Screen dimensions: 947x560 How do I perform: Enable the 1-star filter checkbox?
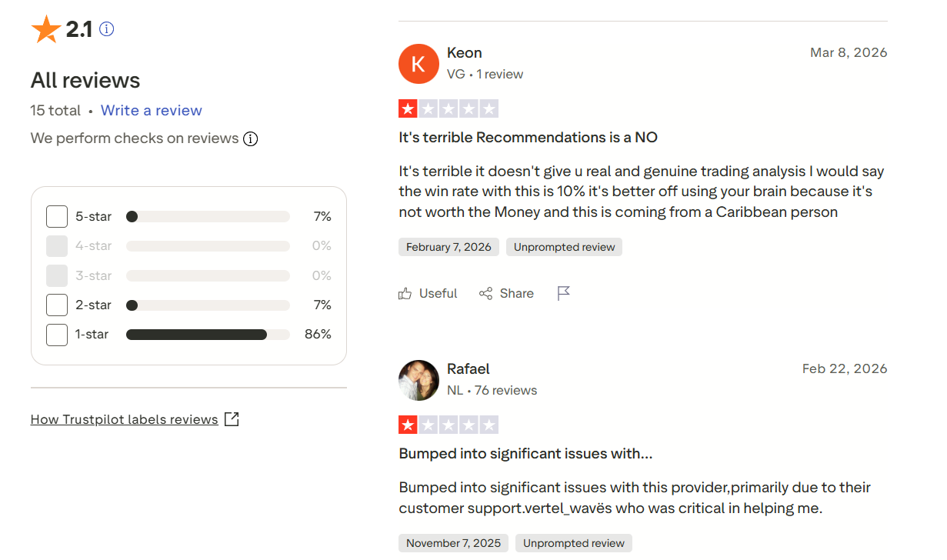click(57, 335)
